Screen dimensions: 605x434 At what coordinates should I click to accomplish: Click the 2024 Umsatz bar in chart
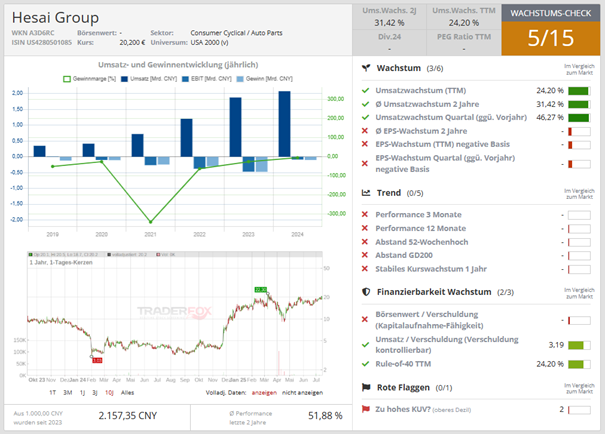[284, 124]
